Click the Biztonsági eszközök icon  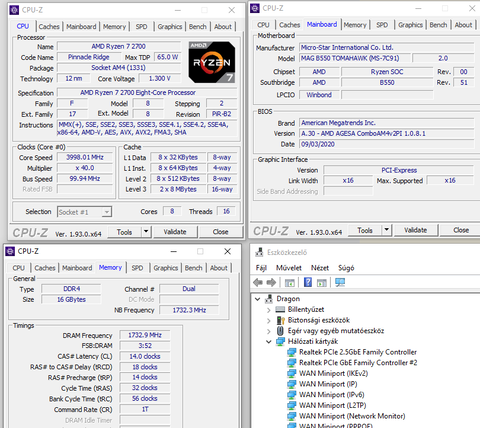[281, 320]
